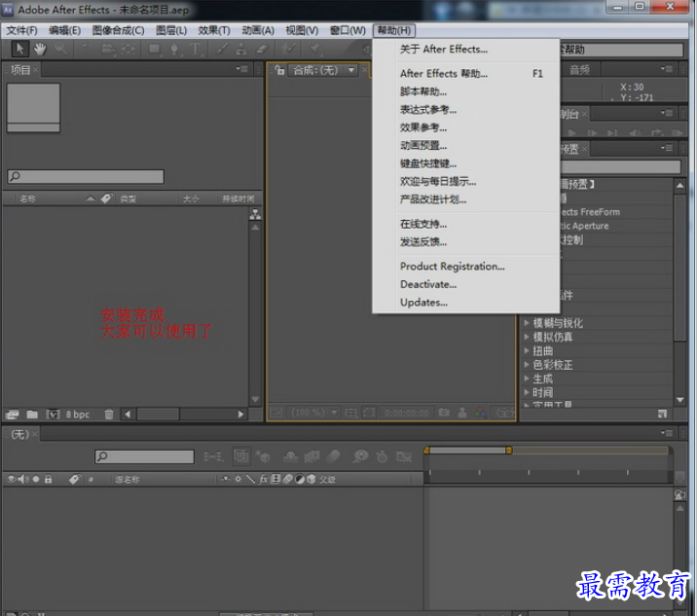This screenshot has width=697, height=616.
Task: Click region of interest icon in viewer
Action: [x=369, y=413]
